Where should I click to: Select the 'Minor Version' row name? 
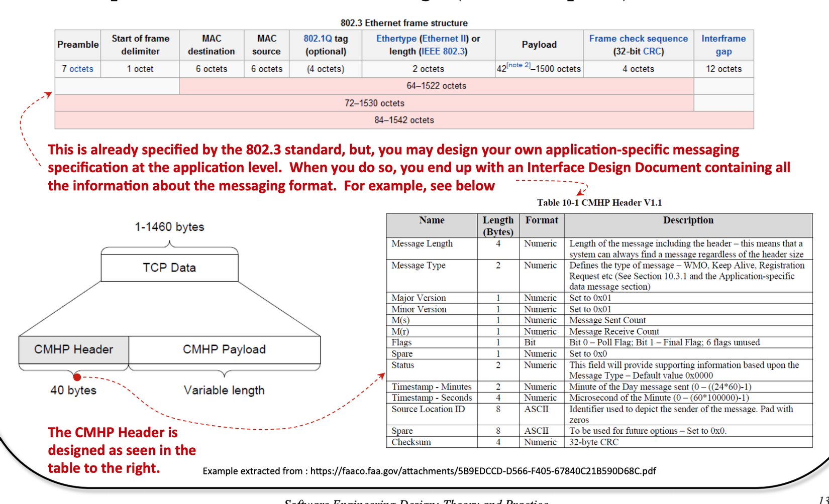pos(419,309)
